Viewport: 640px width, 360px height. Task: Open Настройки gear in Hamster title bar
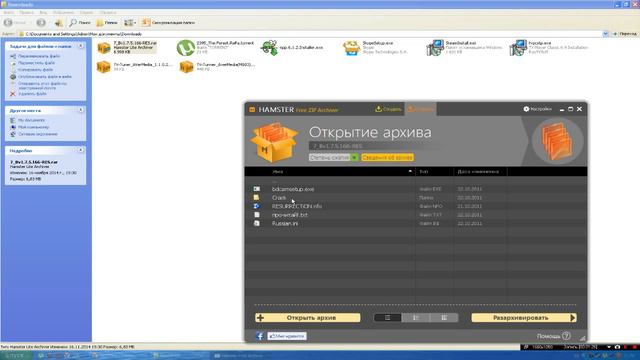tap(537, 109)
